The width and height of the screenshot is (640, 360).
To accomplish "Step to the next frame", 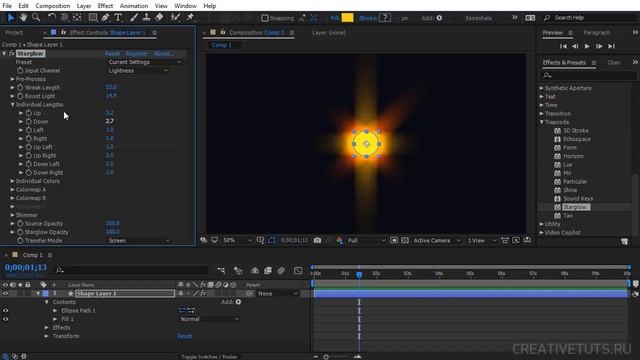I will click(x=599, y=46).
